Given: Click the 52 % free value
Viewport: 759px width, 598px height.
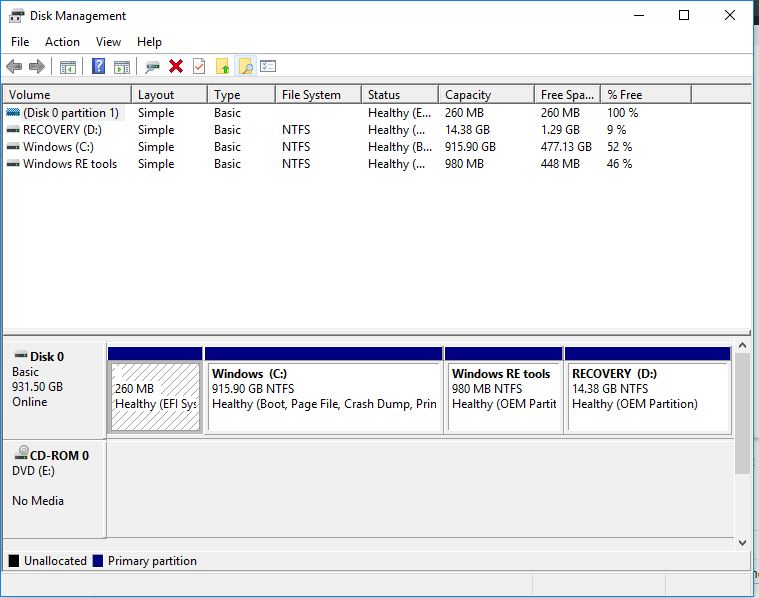Looking at the screenshot, I should [x=619, y=147].
